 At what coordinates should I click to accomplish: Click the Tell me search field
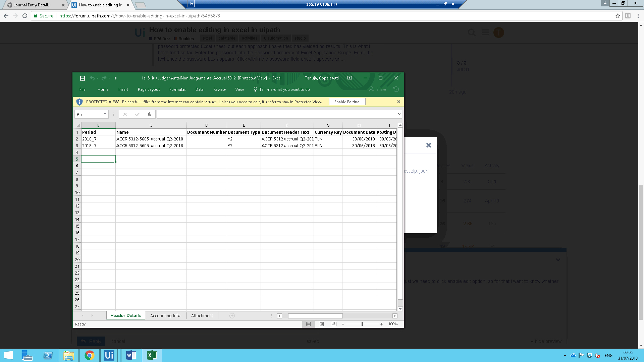tap(284, 89)
